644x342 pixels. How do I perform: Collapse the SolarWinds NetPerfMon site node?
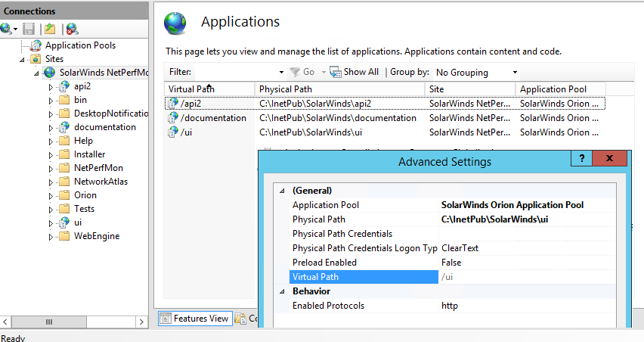point(36,73)
